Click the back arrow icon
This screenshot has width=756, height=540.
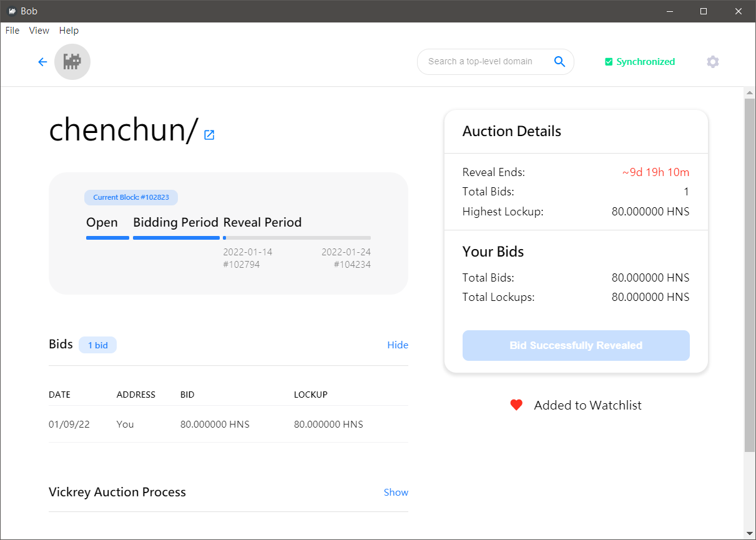click(42, 62)
